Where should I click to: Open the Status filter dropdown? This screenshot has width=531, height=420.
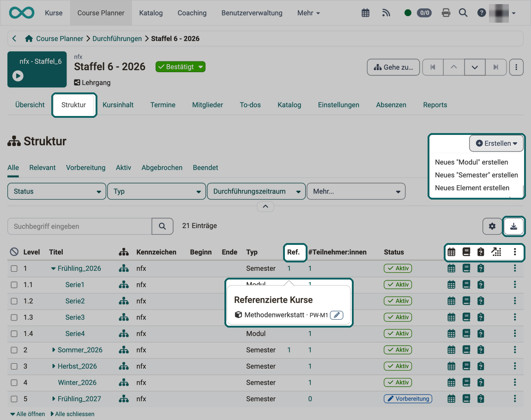pos(56,192)
